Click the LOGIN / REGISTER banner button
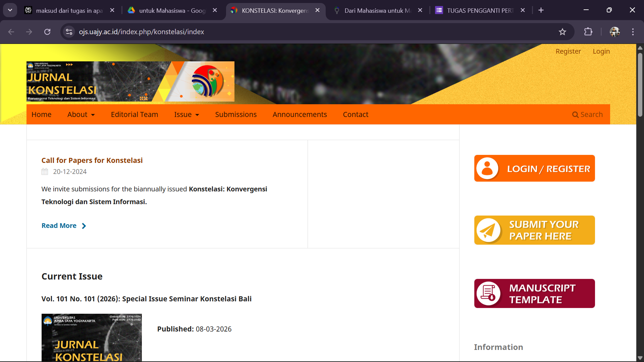Image resolution: width=644 pixels, height=362 pixels. click(535, 168)
